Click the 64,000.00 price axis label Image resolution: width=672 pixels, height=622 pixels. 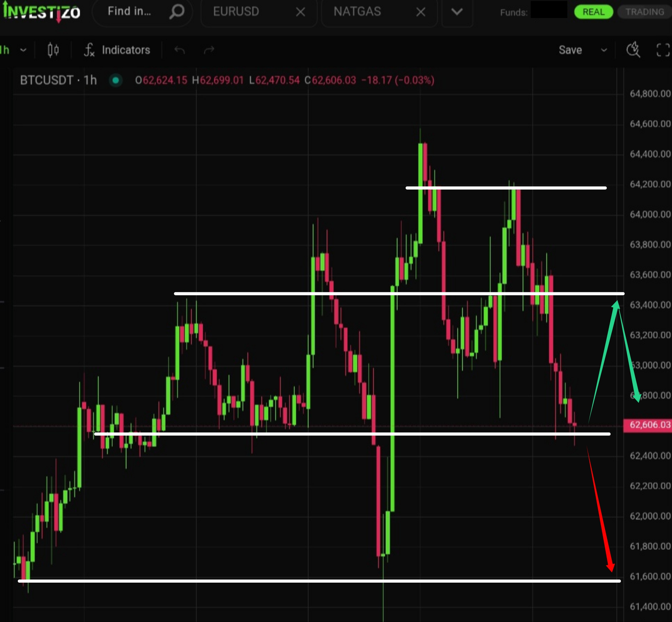point(650,215)
